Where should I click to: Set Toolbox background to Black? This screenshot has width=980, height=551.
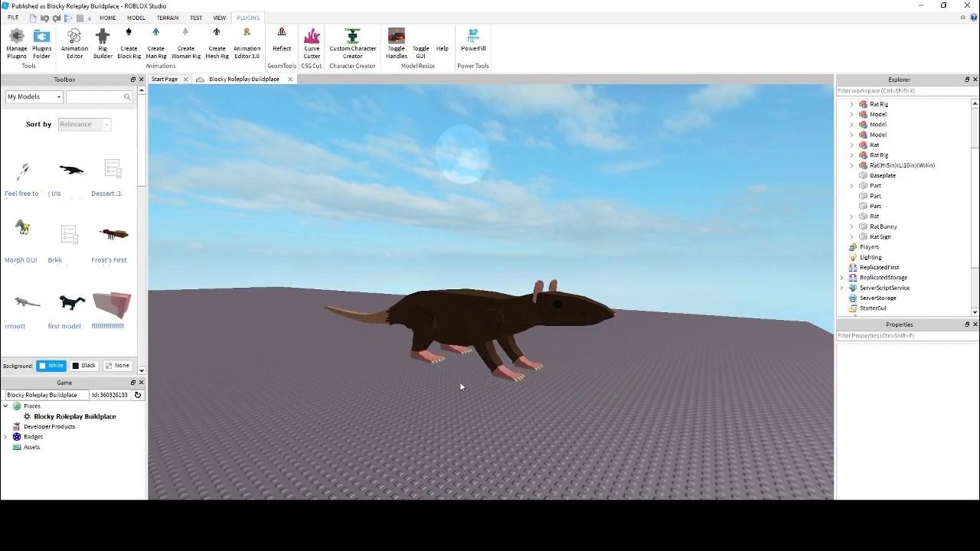click(84, 366)
